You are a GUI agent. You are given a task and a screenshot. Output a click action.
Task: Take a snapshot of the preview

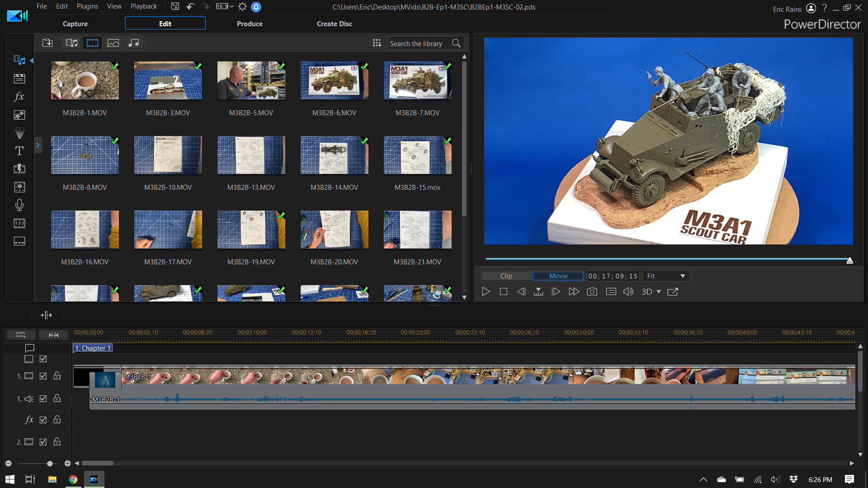(x=592, y=292)
